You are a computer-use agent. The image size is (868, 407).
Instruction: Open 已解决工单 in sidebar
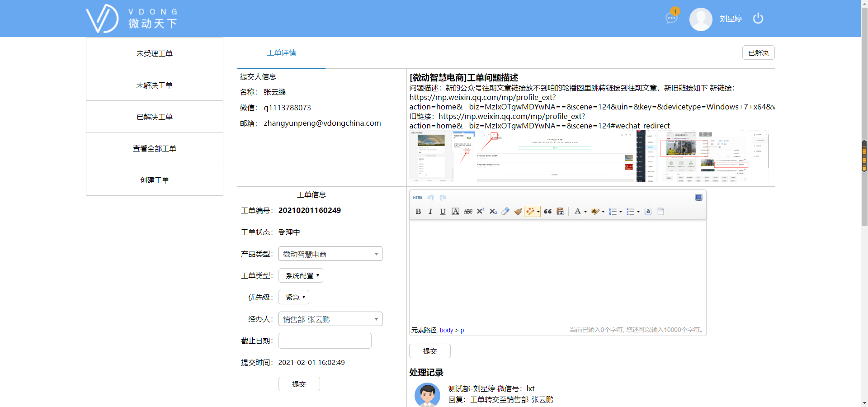[x=155, y=117]
